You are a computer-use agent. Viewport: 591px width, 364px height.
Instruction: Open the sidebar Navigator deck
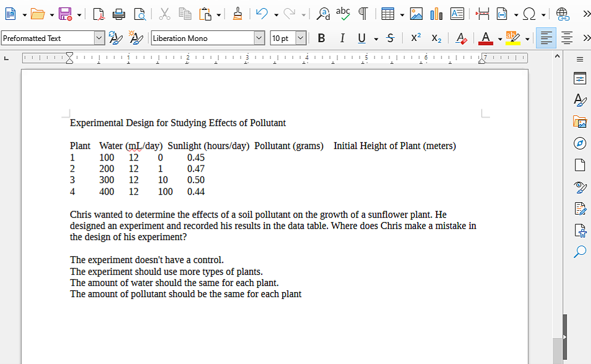click(580, 143)
